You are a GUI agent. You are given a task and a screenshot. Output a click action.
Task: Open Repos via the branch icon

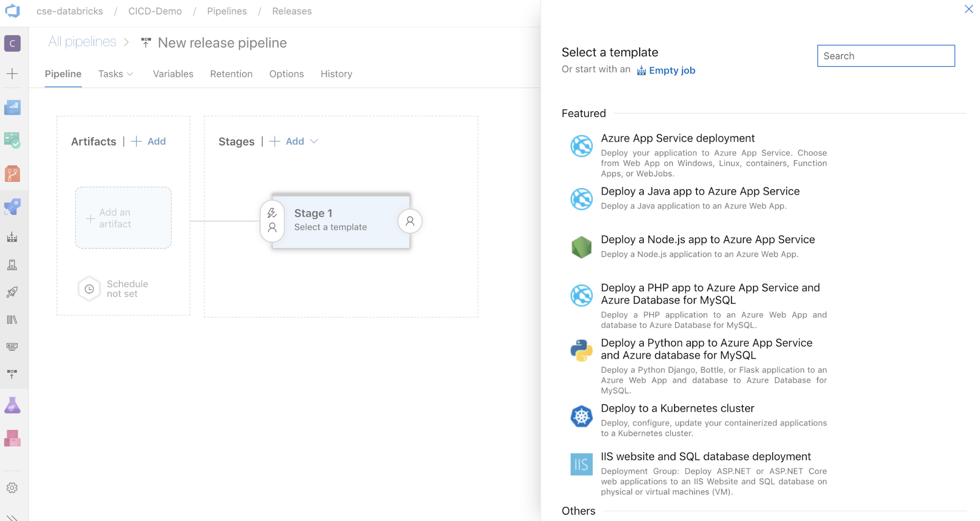[x=12, y=174]
